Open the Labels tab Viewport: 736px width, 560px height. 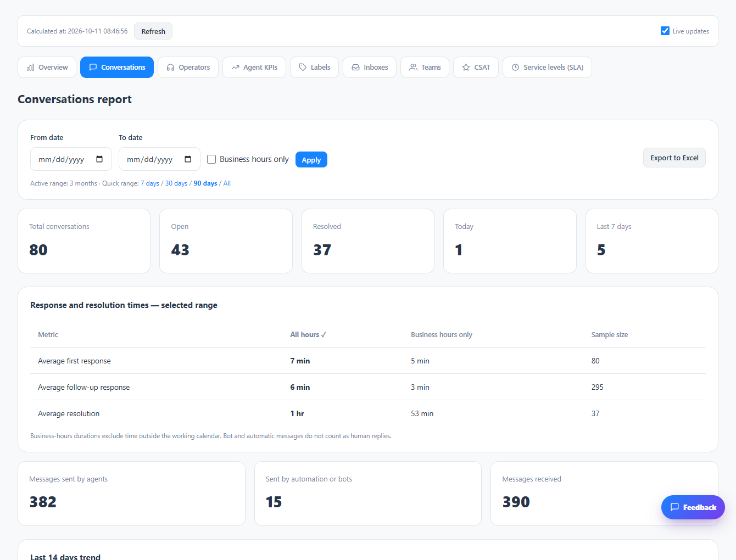tap(314, 68)
